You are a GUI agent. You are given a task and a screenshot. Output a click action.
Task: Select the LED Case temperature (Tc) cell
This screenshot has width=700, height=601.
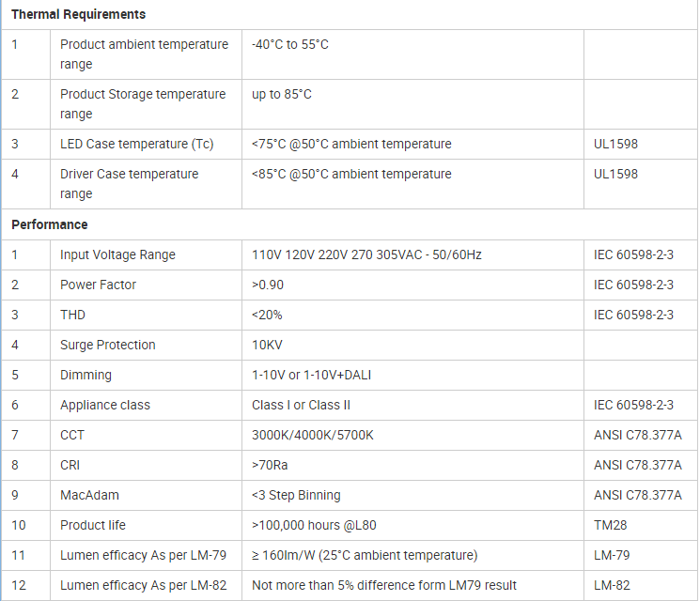(x=137, y=144)
